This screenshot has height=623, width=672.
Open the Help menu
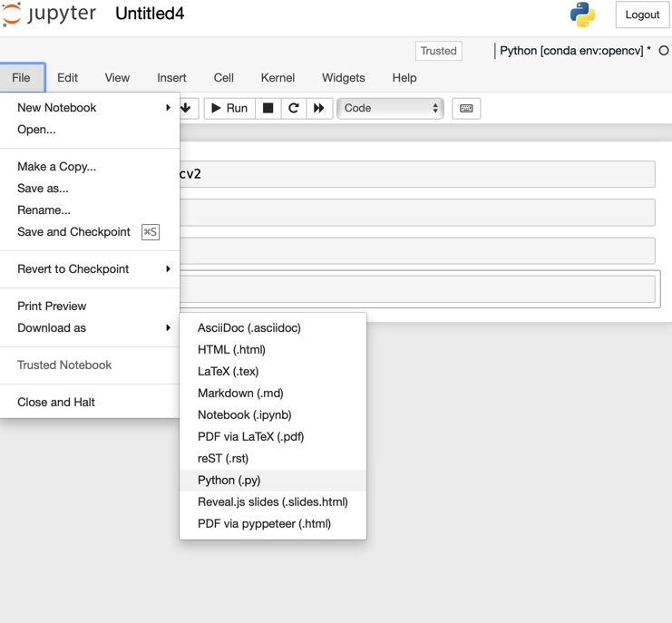point(404,78)
